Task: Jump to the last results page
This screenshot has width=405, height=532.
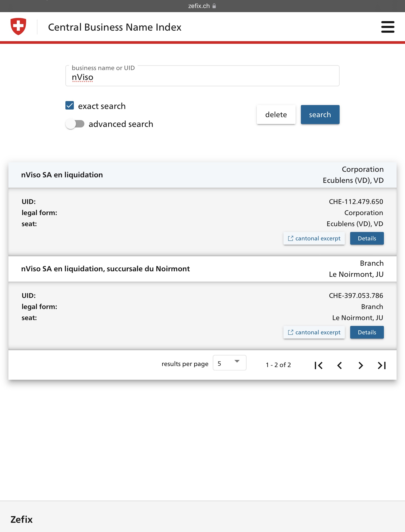Action: click(382, 365)
